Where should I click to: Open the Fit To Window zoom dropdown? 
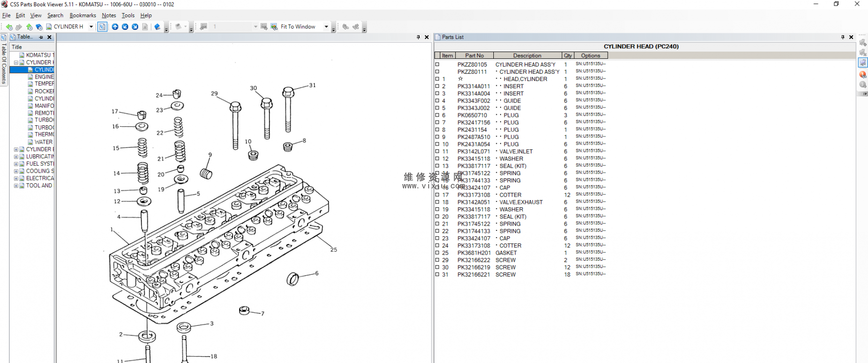tap(326, 27)
